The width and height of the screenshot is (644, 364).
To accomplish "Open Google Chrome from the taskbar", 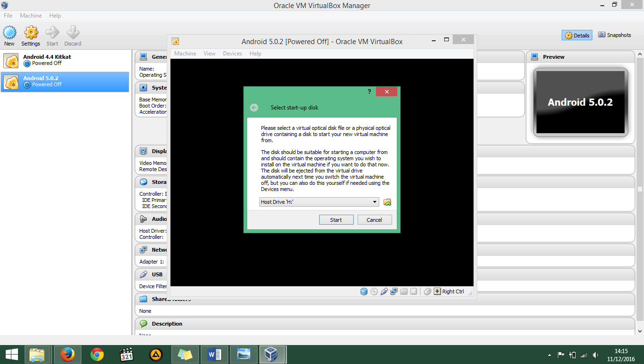I will click(97, 355).
